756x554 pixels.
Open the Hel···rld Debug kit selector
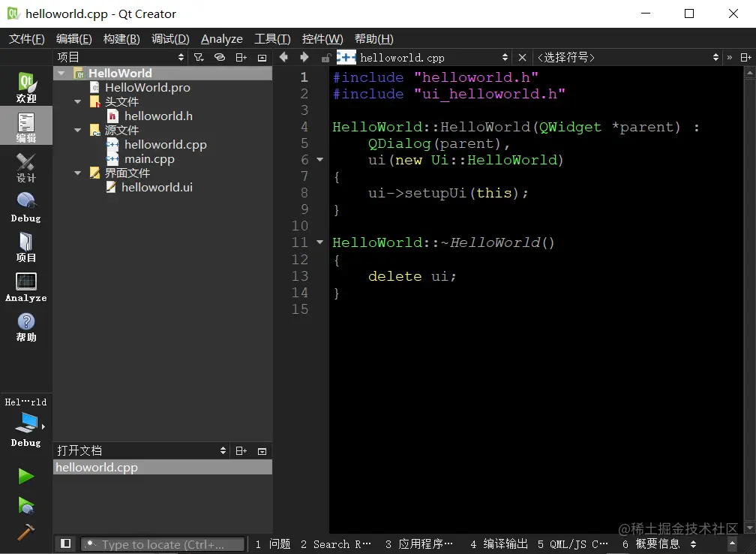point(26,422)
